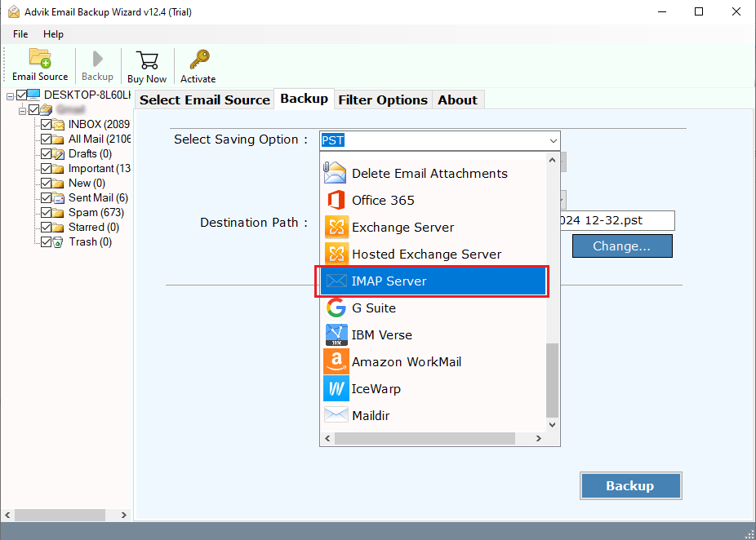Open the Select Saving Option dropdown arrow
The height and width of the screenshot is (540, 756).
pyautogui.click(x=553, y=140)
